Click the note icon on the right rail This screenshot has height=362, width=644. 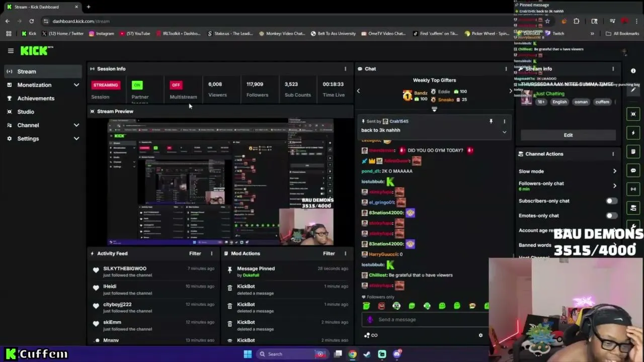(x=633, y=151)
